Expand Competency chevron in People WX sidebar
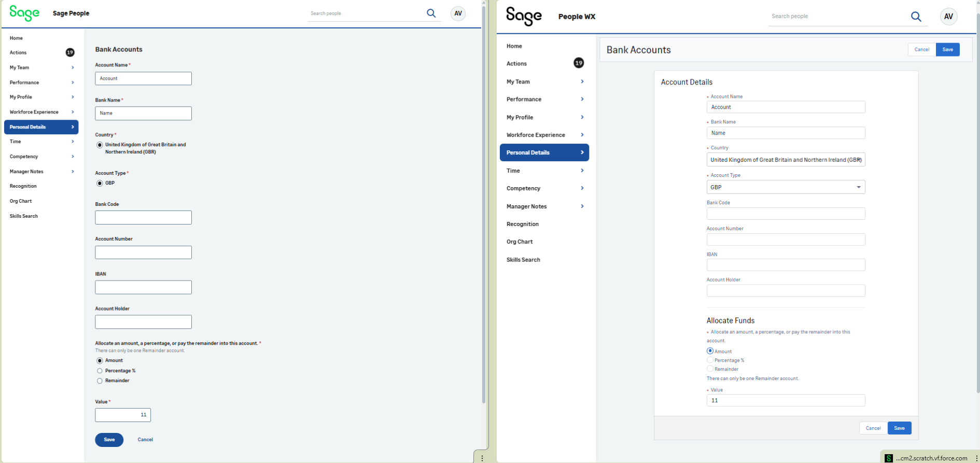This screenshot has width=980, height=463. pos(582,188)
